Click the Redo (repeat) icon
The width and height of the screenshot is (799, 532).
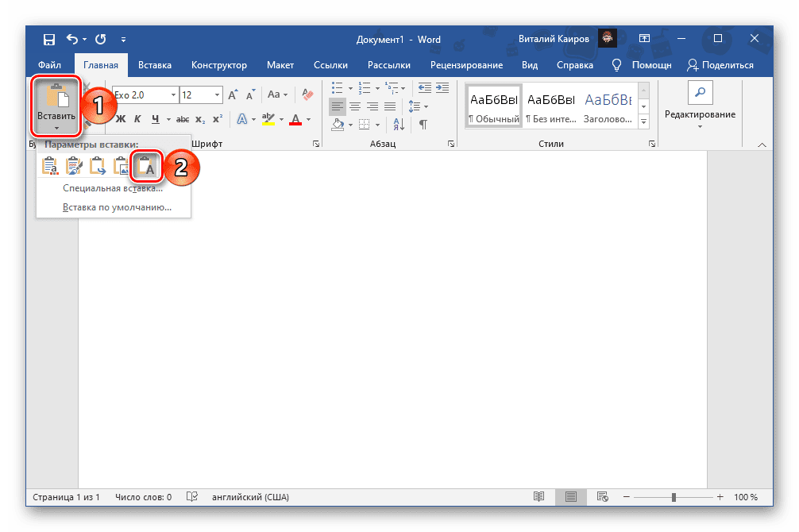[101, 39]
